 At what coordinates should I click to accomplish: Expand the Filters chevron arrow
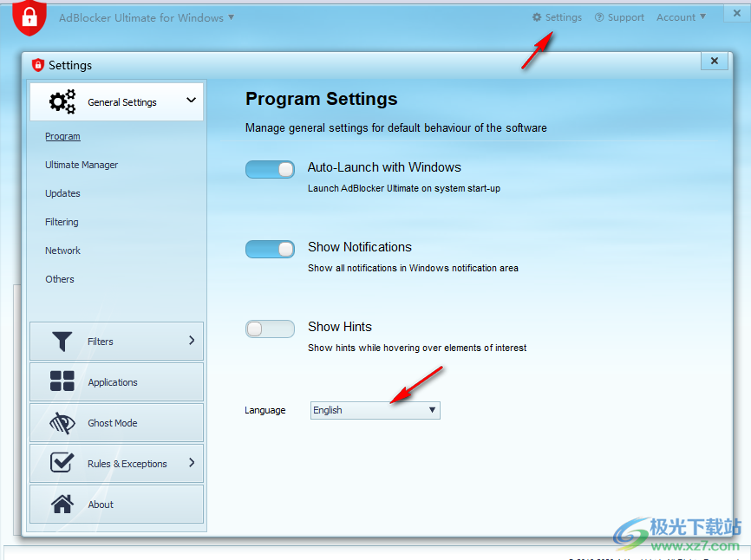192,341
